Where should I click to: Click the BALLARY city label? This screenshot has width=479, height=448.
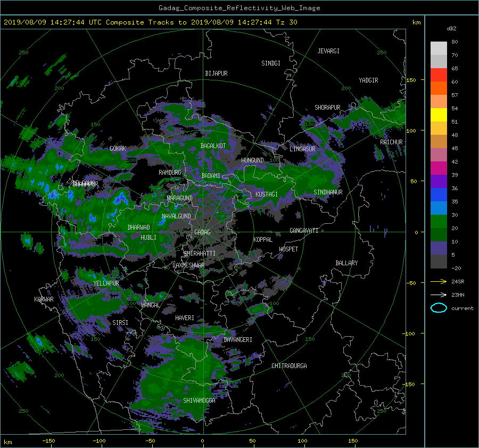(x=346, y=263)
